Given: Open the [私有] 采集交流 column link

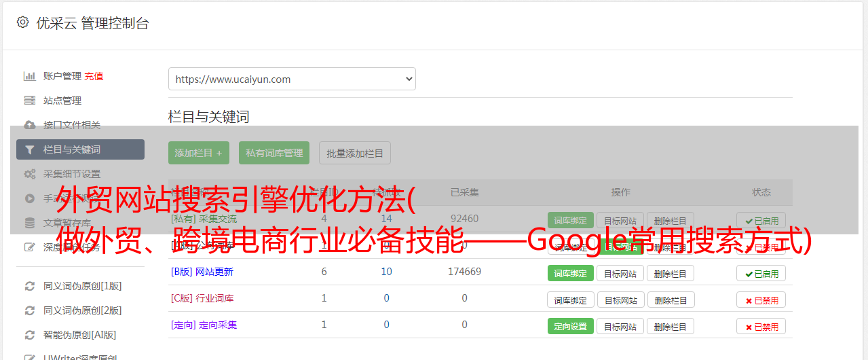Looking at the screenshot, I should [204, 219].
